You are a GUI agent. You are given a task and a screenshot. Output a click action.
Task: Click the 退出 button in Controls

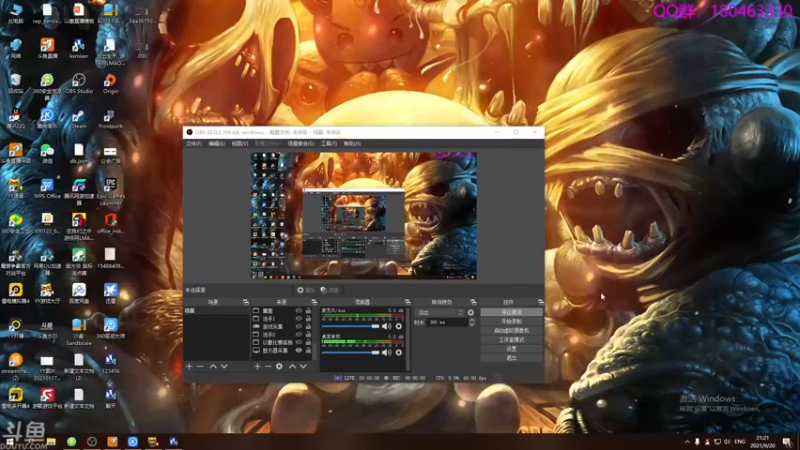[511, 358]
